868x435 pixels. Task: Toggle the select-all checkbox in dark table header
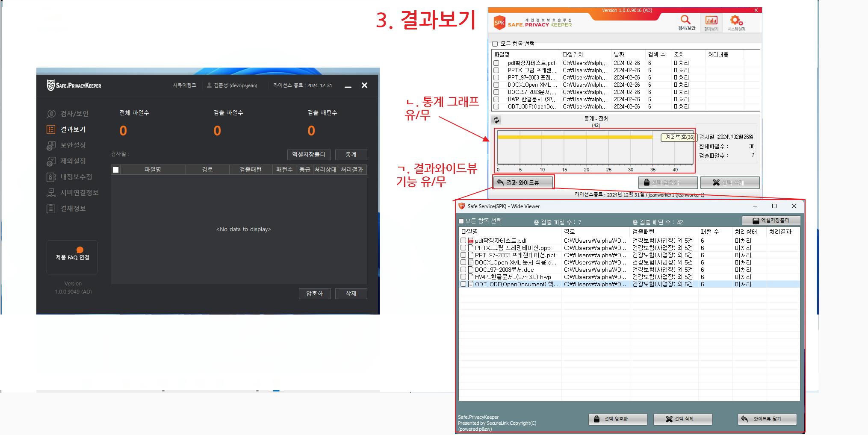115,170
